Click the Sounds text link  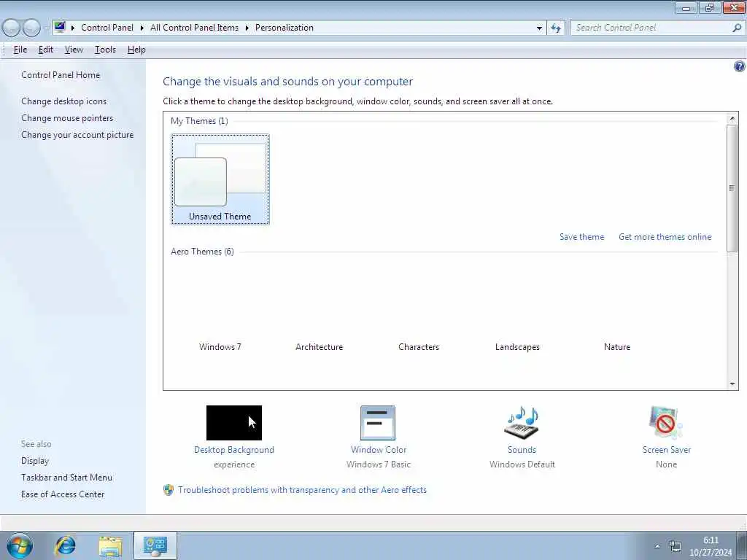tap(522, 450)
